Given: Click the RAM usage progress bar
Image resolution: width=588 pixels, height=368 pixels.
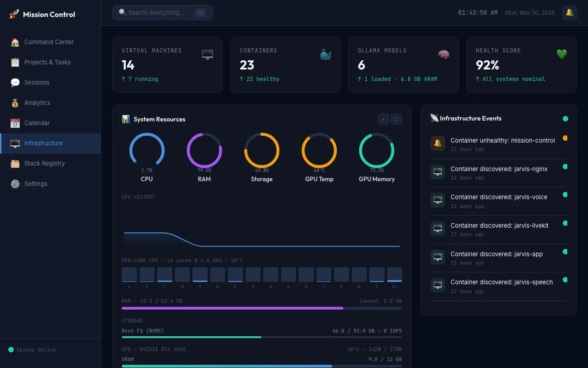Looking at the screenshot, I should pos(261,308).
